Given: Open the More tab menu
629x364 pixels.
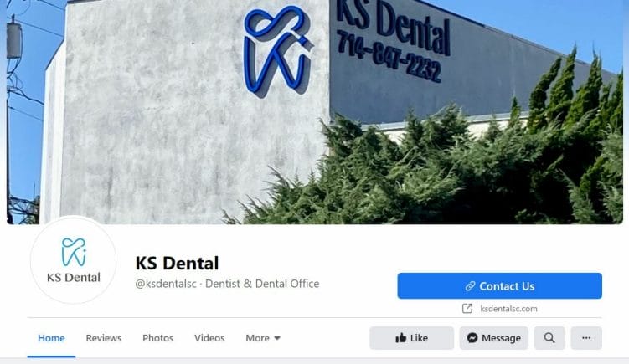Looking at the screenshot, I should [263, 338].
